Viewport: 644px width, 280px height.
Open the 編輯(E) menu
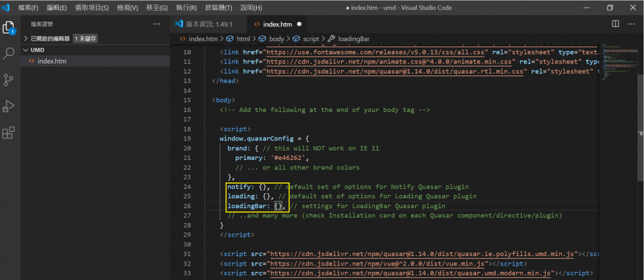(57, 8)
